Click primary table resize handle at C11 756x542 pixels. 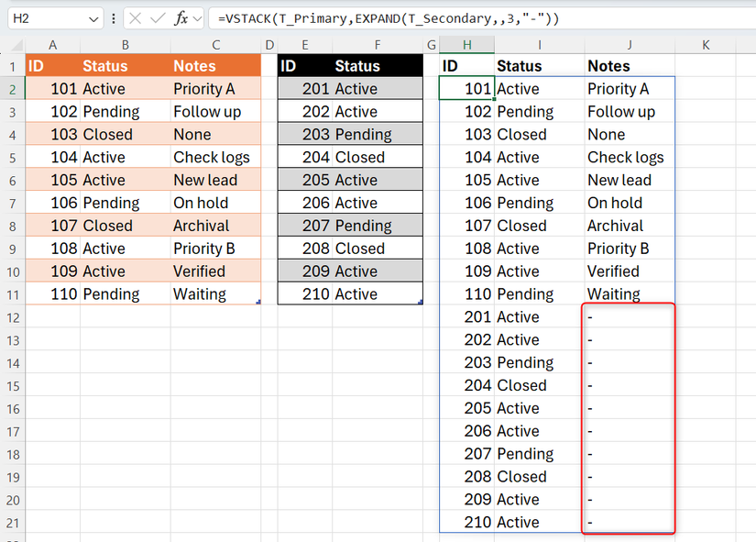(x=258, y=302)
